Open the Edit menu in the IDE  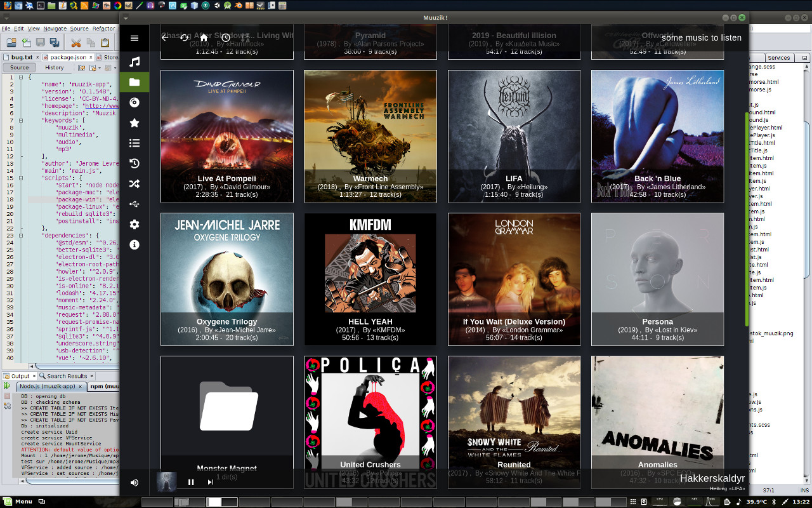20,29
